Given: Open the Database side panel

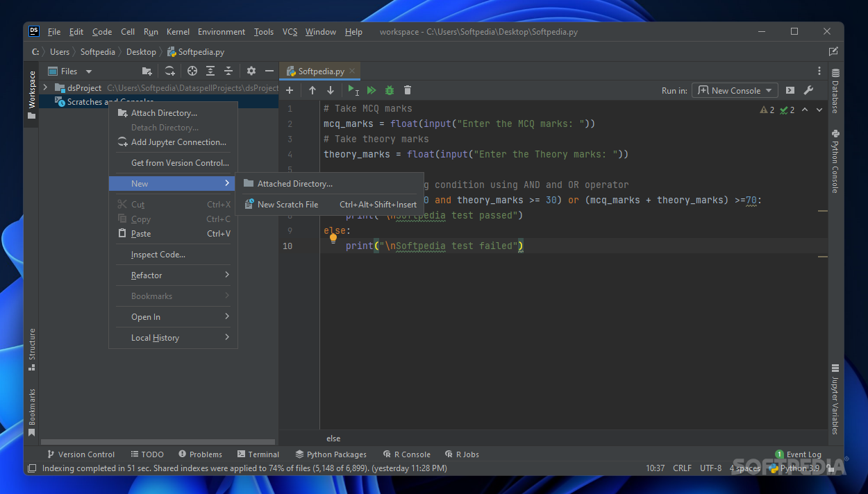Looking at the screenshot, I should coord(835,91).
